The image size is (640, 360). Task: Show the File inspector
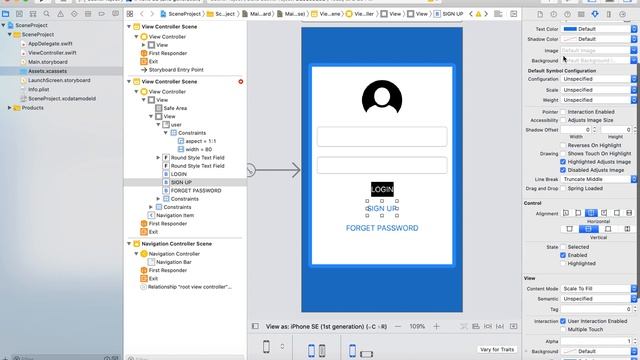pos(540,14)
